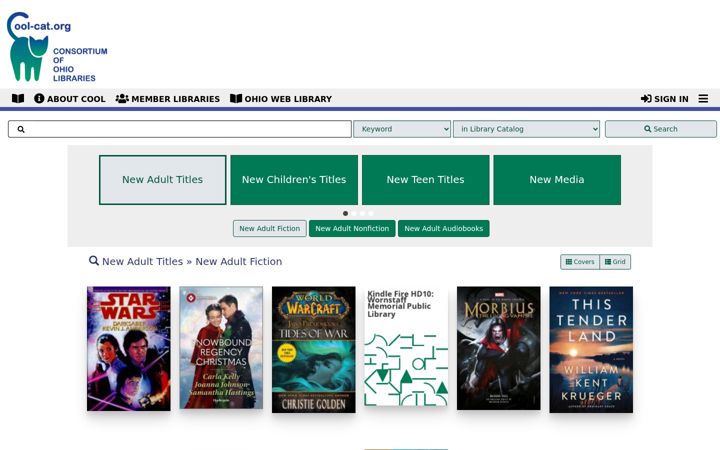Open New Adult Titles » New Adult Fiction link
Viewport: 720px width, 450px height.
coord(192,261)
